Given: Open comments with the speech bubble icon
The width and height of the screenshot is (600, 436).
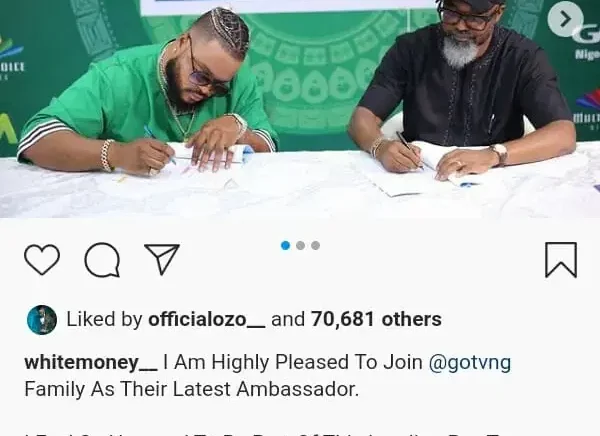Looking at the screenshot, I should 102,260.
